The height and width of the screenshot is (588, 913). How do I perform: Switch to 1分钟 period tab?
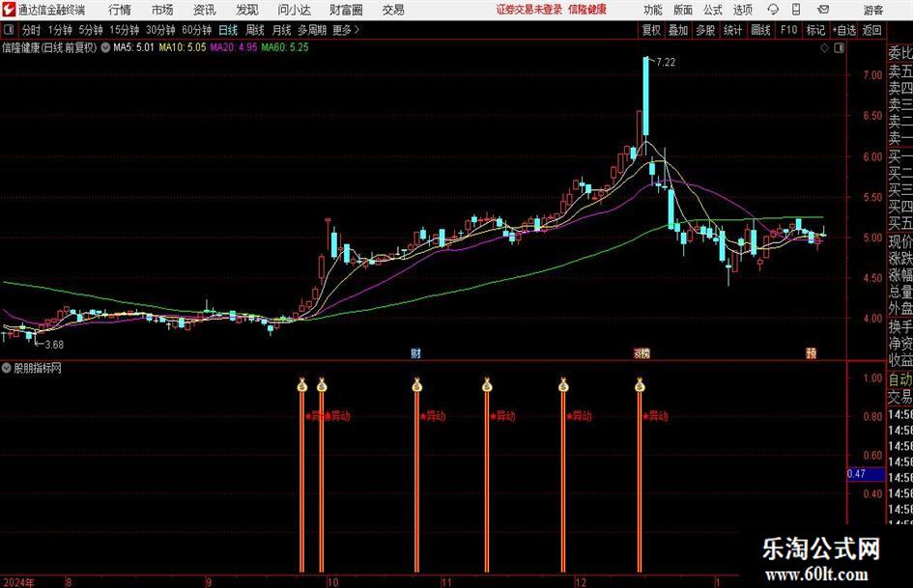coord(60,30)
